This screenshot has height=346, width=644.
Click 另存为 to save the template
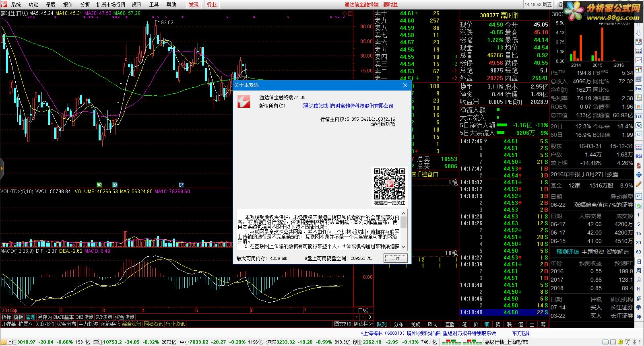tap(45, 317)
